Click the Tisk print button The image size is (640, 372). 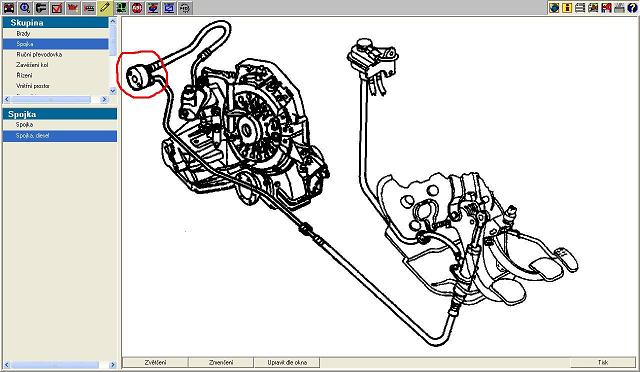(602, 362)
